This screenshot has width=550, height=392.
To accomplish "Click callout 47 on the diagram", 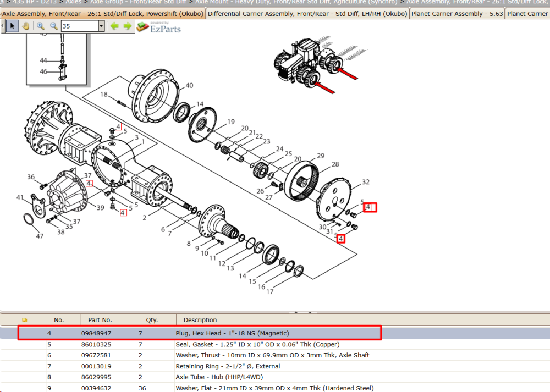I will tap(40, 236).
